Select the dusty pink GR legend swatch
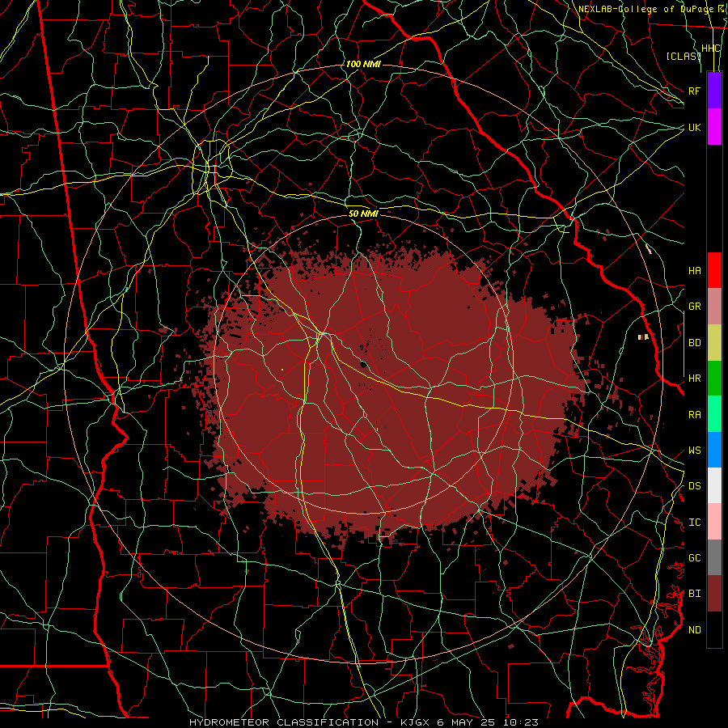This screenshot has height=728, width=728. click(x=714, y=307)
